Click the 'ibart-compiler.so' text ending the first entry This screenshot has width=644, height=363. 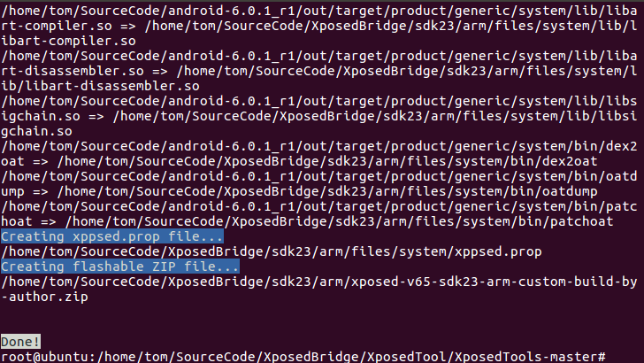coord(68,41)
